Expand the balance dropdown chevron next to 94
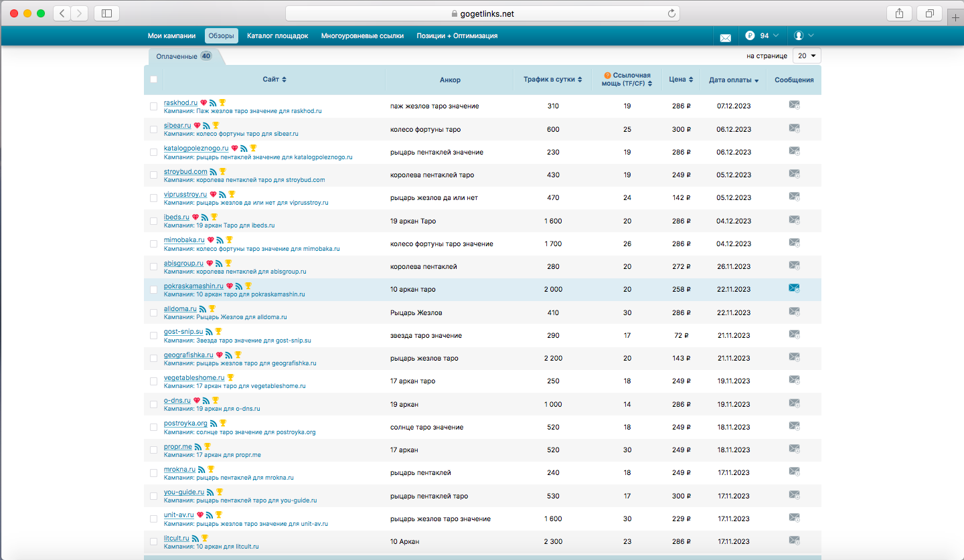 point(776,35)
